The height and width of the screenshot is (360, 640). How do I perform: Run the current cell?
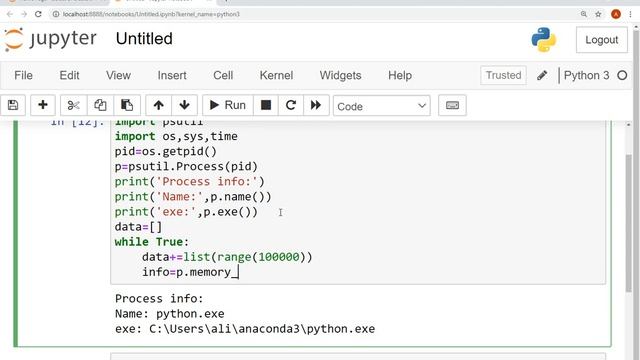tap(228, 105)
